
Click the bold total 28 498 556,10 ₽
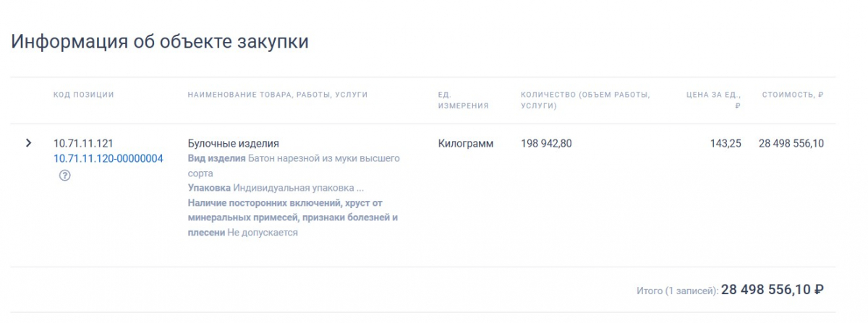pyautogui.click(x=773, y=289)
